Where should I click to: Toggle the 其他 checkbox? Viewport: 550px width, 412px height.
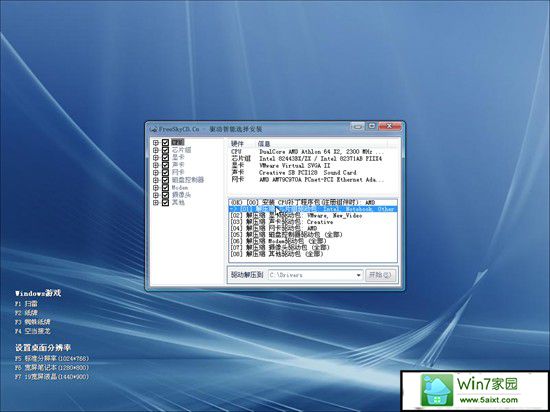[x=166, y=203]
